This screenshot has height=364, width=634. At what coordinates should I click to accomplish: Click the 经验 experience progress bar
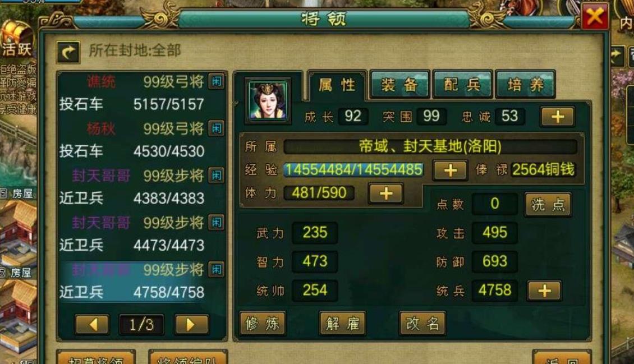(x=353, y=170)
